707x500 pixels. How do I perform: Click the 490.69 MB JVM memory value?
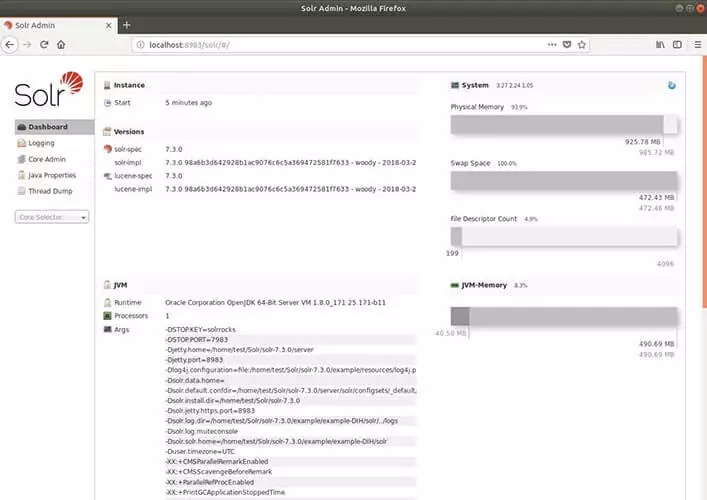coord(656,344)
